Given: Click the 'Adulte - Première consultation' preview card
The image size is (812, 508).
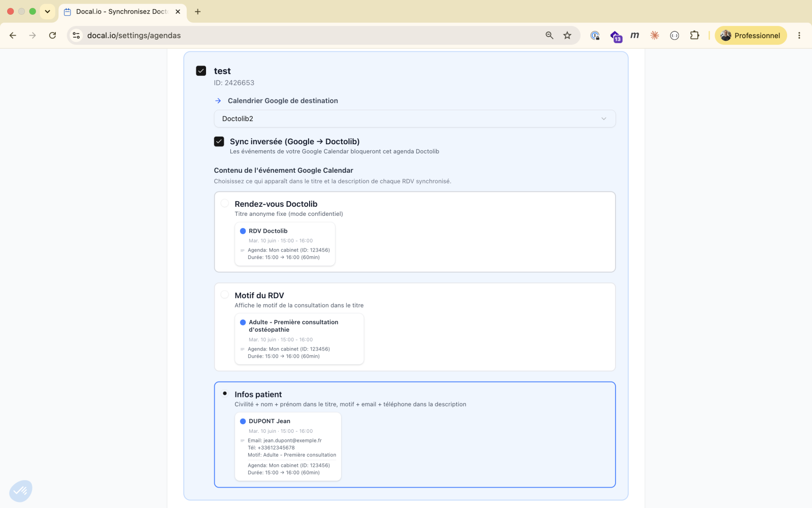Looking at the screenshot, I should click(x=299, y=339).
